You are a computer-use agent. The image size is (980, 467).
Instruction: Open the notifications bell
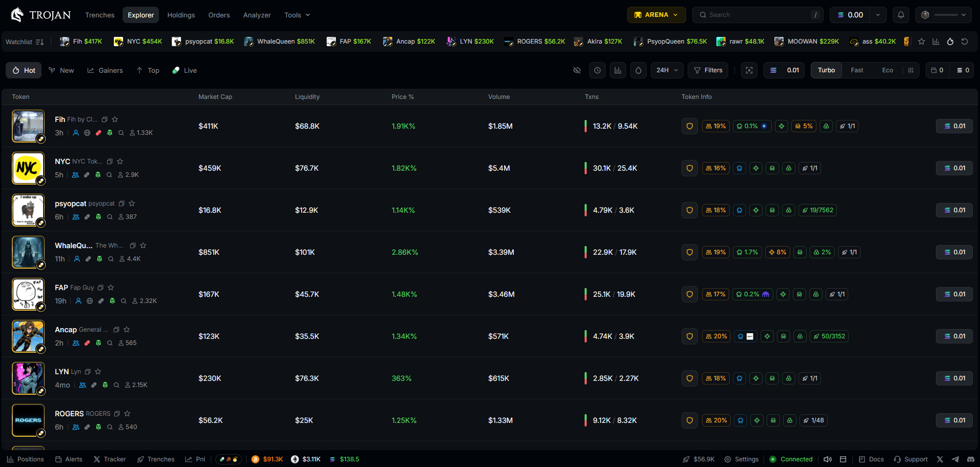pyautogui.click(x=901, y=15)
